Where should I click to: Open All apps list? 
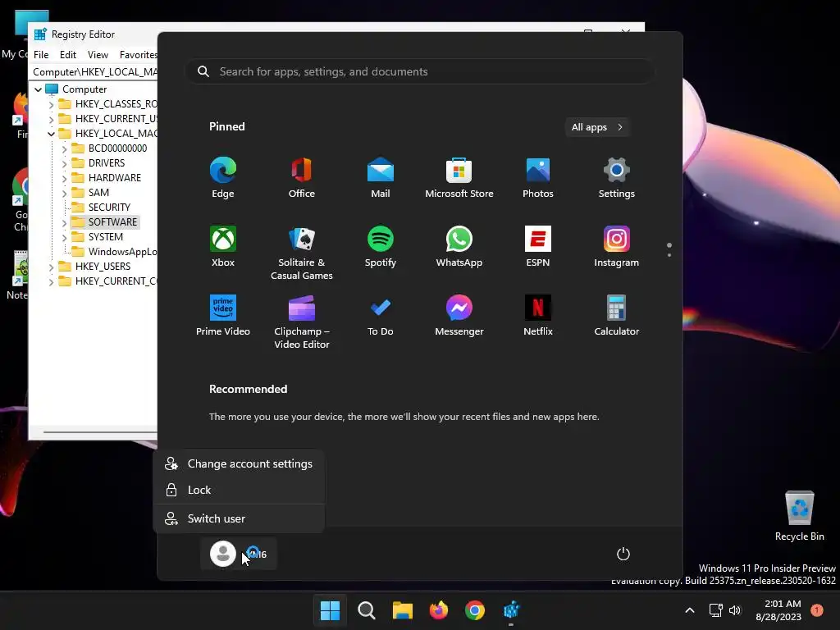pos(597,127)
